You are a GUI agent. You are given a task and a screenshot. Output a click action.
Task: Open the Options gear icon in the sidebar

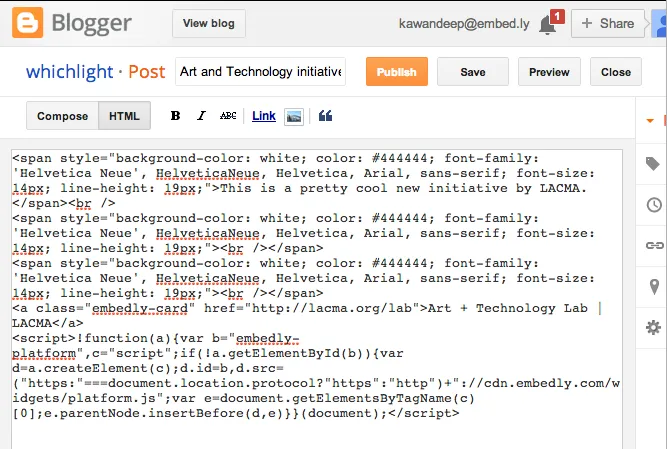pyautogui.click(x=653, y=327)
